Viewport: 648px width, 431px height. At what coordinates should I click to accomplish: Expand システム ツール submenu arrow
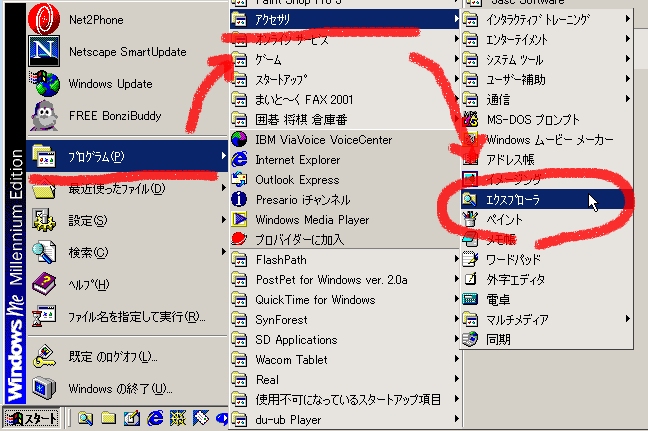(627, 59)
